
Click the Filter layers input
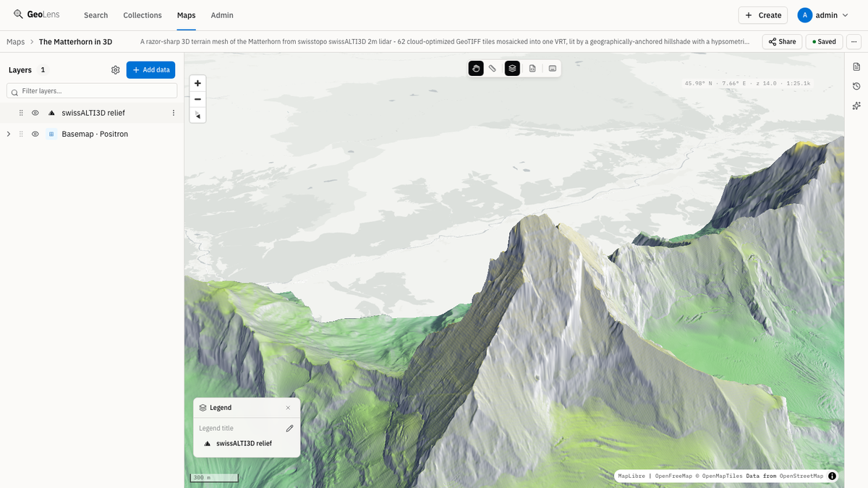[92, 91]
